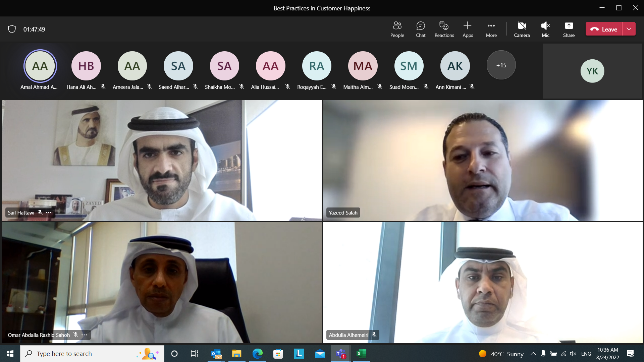644x362 pixels.
Task: Click Omar Abdalla's muted mic icon
Action: click(x=76, y=335)
